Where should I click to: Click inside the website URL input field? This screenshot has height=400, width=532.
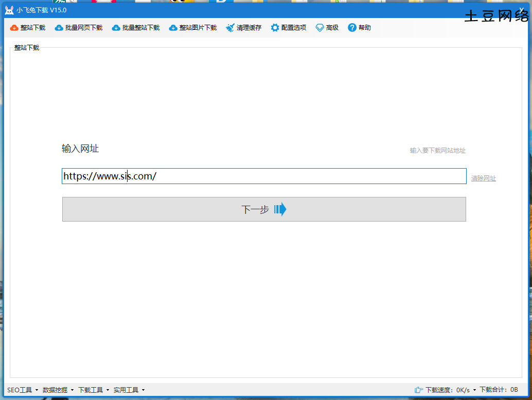(x=264, y=176)
